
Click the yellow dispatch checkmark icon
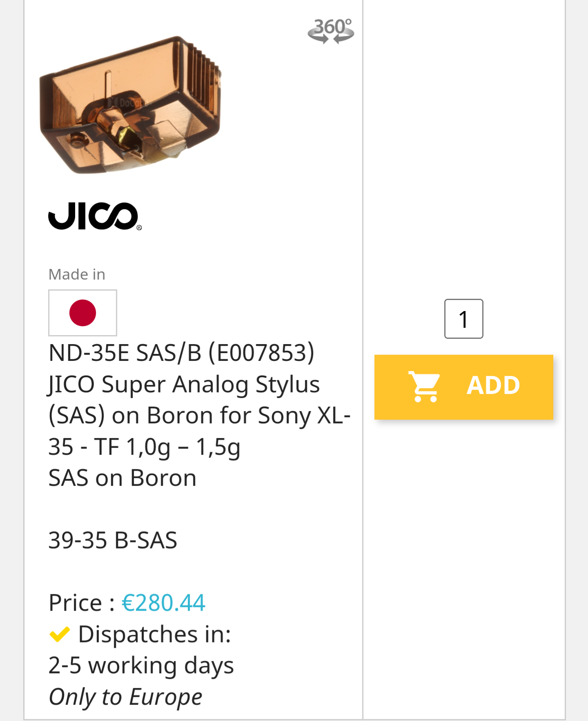point(60,634)
